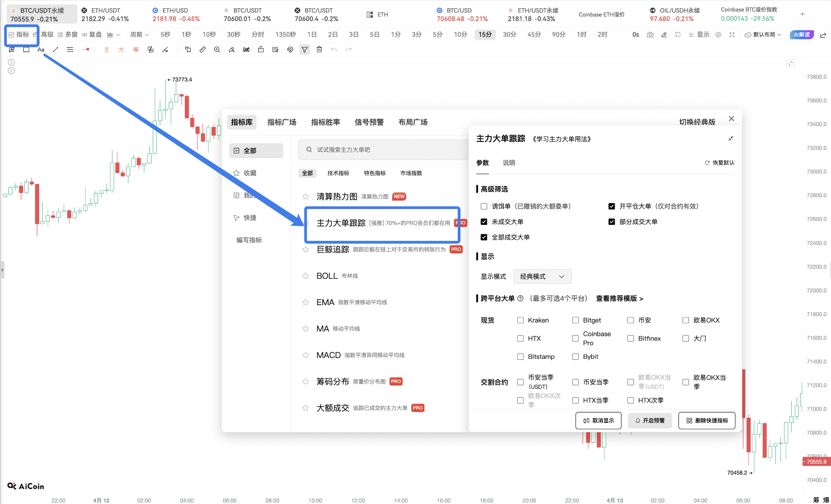Click the trash icon to clear drawings

319,49
